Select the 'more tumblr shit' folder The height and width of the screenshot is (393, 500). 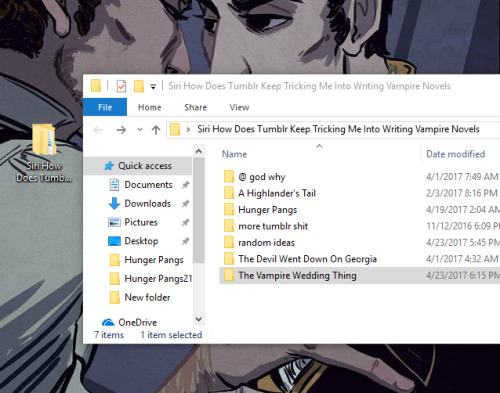tap(273, 226)
